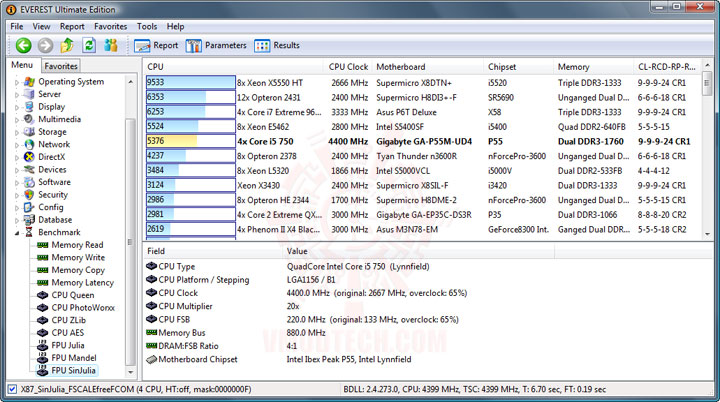Expand the DirectX tree node
The height and width of the screenshot is (402, 720).
(17, 158)
